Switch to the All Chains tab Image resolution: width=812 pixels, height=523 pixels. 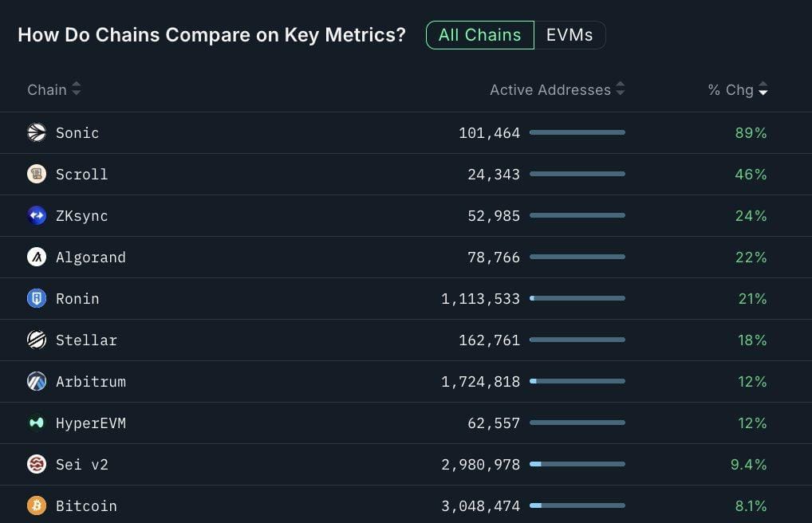point(479,35)
